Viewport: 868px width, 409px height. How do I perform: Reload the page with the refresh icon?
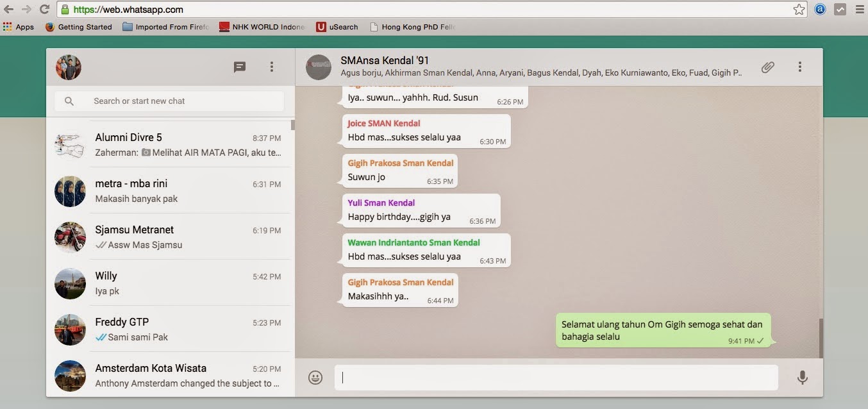(x=44, y=10)
